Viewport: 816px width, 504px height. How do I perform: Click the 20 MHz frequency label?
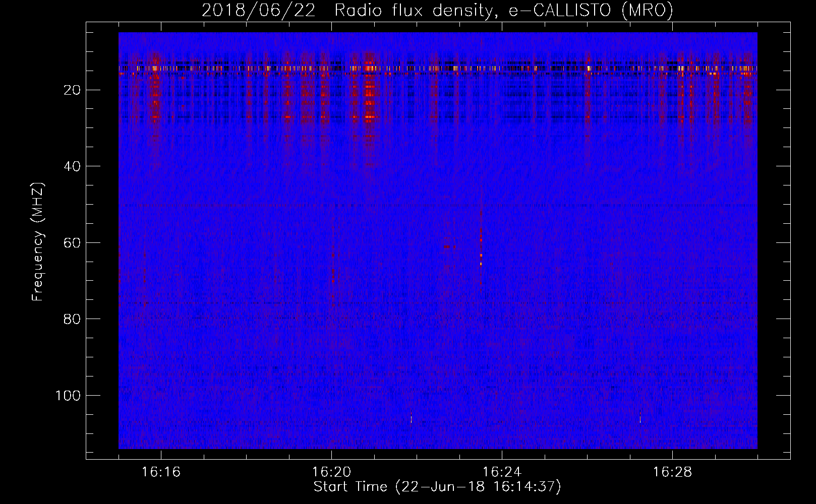(x=73, y=90)
